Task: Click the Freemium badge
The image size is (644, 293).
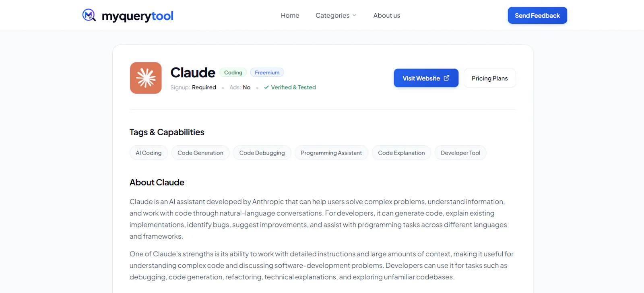Action: 267,72
